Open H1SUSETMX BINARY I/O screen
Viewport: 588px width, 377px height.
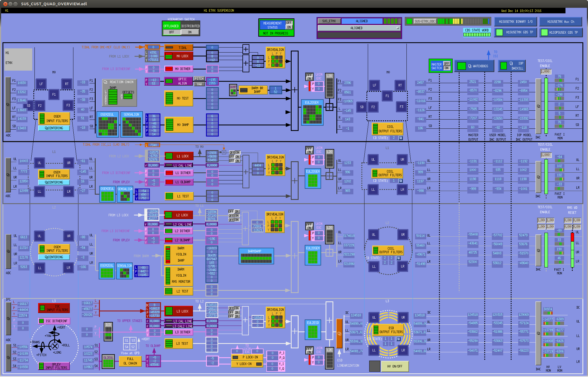pyautogui.click(x=516, y=22)
